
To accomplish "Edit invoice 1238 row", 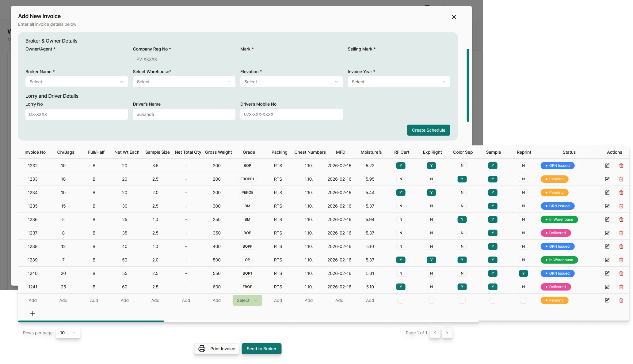I will point(607,246).
